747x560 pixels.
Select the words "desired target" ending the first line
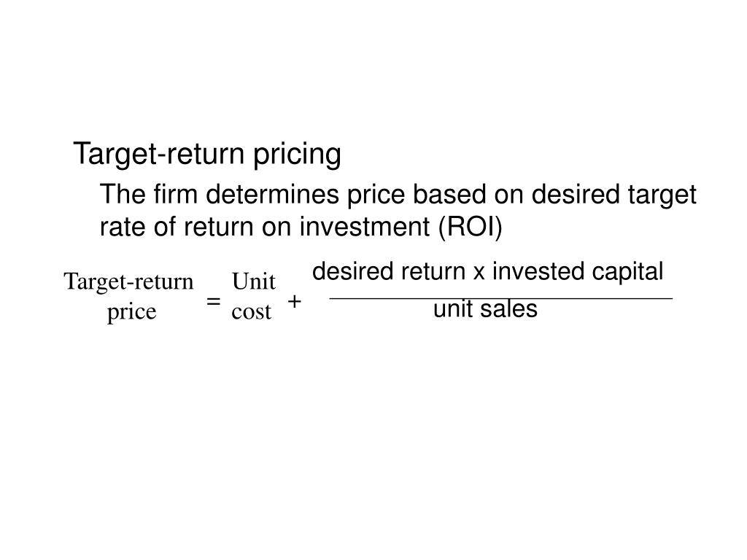click(614, 195)
